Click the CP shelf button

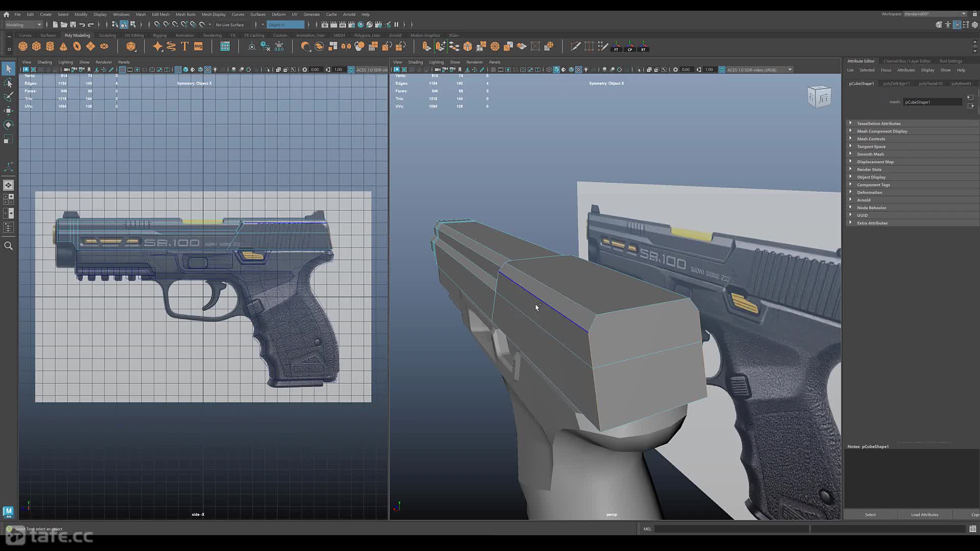630,47
